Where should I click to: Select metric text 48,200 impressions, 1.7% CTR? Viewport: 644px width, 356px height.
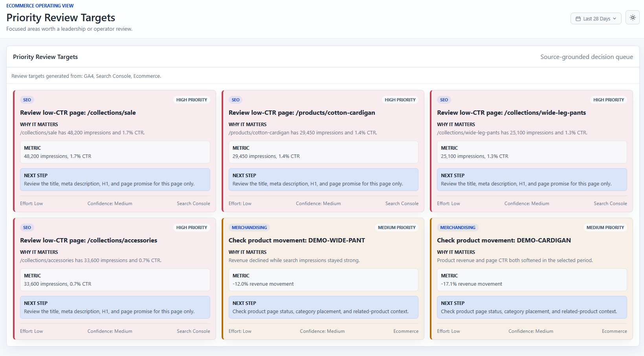58,156
